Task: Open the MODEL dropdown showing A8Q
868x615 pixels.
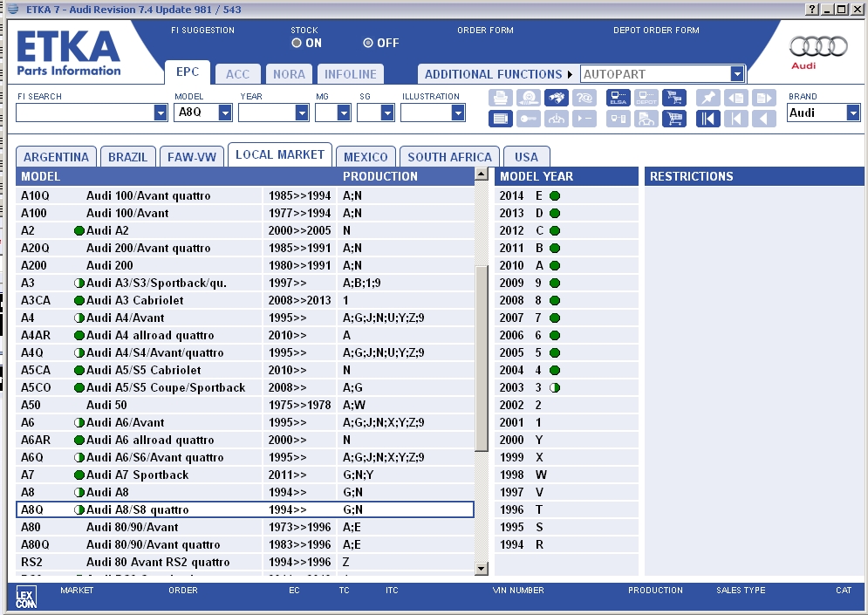Action: (x=225, y=113)
